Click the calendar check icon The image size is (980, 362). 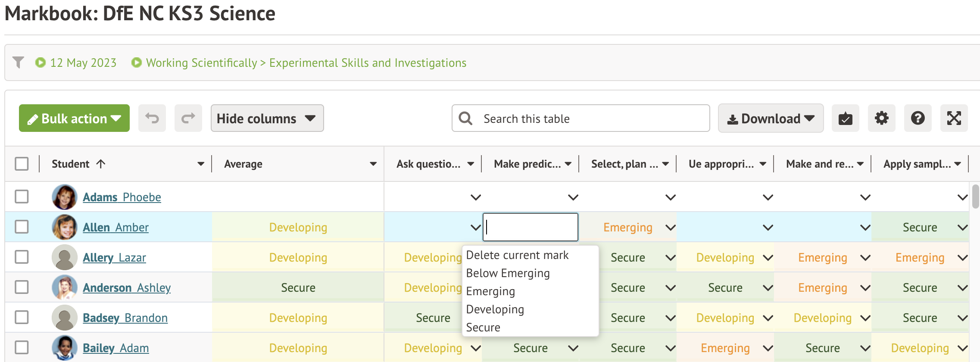point(845,118)
